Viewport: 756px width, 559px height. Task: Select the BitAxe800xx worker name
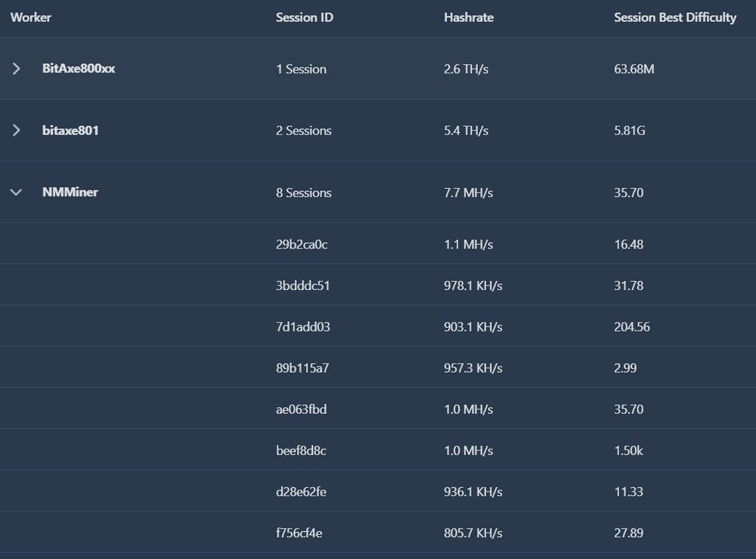pos(79,69)
